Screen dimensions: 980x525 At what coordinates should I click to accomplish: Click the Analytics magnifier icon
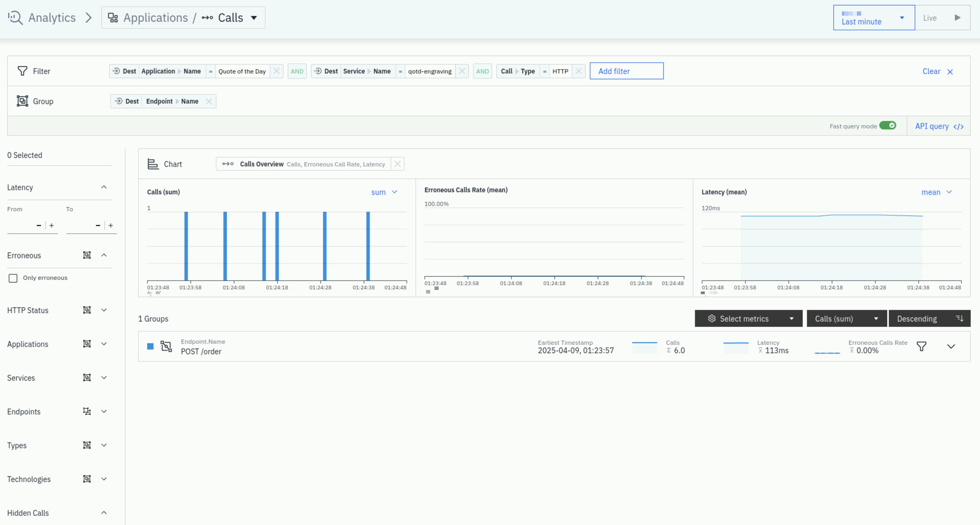click(x=16, y=18)
